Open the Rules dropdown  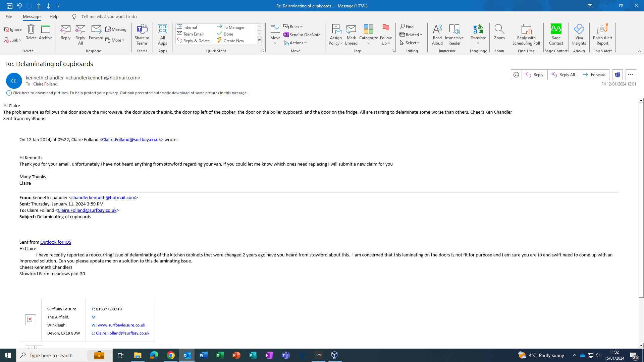click(293, 26)
